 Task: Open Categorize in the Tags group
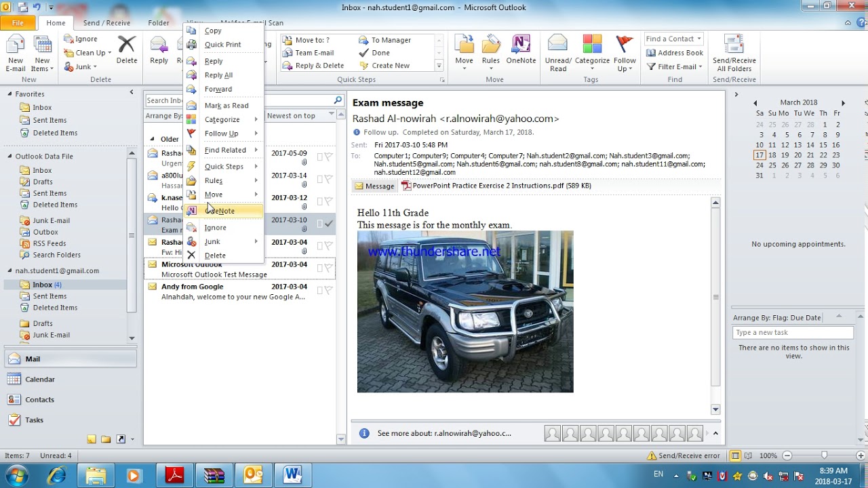pyautogui.click(x=592, y=54)
